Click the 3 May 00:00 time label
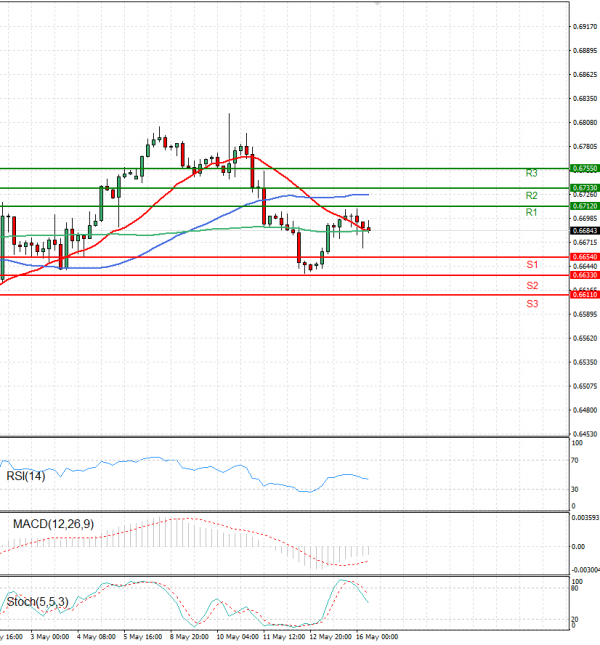This screenshot has width=600, height=645. pos(50,637)
